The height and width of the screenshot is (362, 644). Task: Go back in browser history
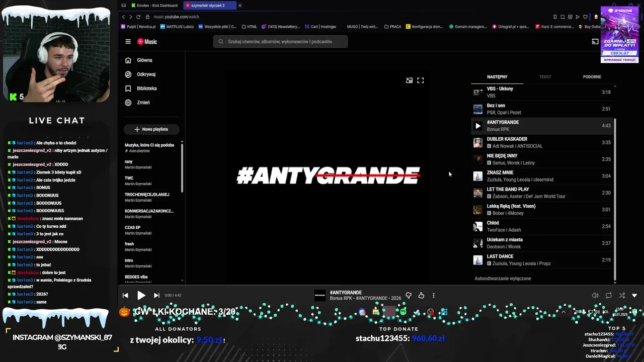[x=124, y=17]
